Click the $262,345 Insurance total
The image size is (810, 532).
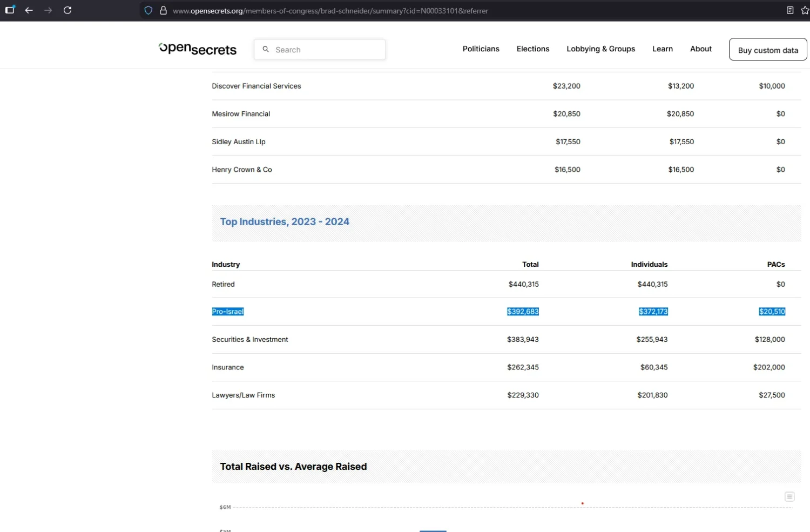click(523, 367)
